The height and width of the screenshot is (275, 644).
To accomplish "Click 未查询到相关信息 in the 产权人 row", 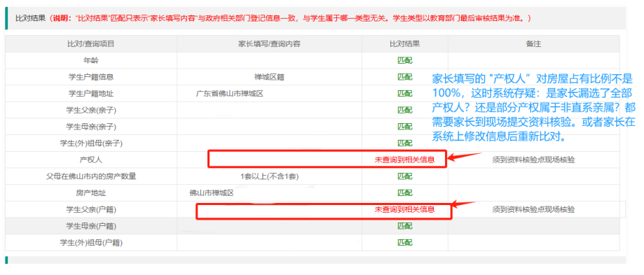I will coord(404,160).
